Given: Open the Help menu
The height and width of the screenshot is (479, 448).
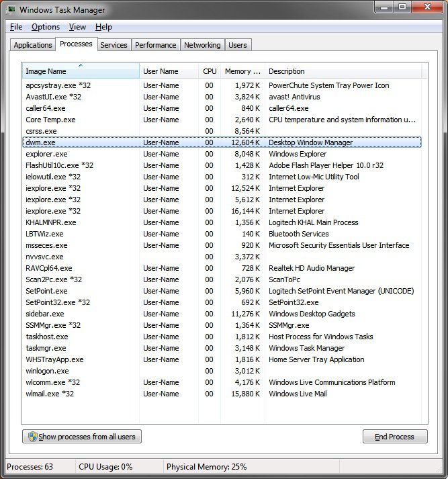Looking at the screenshot, I should 103,27.
